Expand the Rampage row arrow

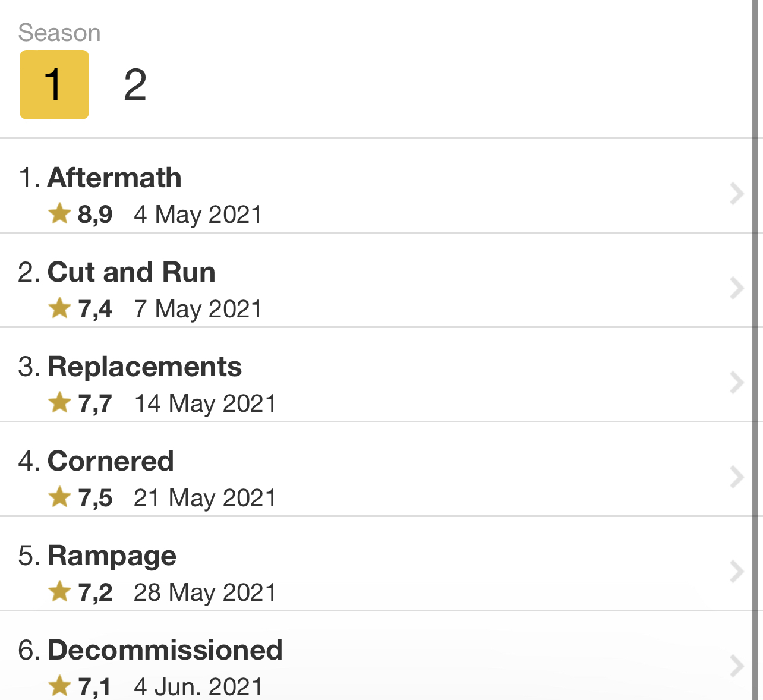coord(737,572)
